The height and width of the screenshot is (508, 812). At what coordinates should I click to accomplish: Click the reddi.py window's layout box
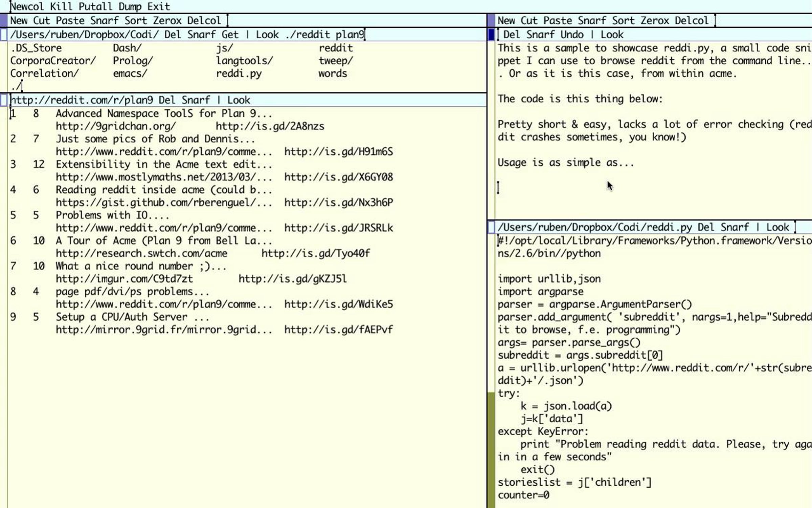[x=491, y=227]
